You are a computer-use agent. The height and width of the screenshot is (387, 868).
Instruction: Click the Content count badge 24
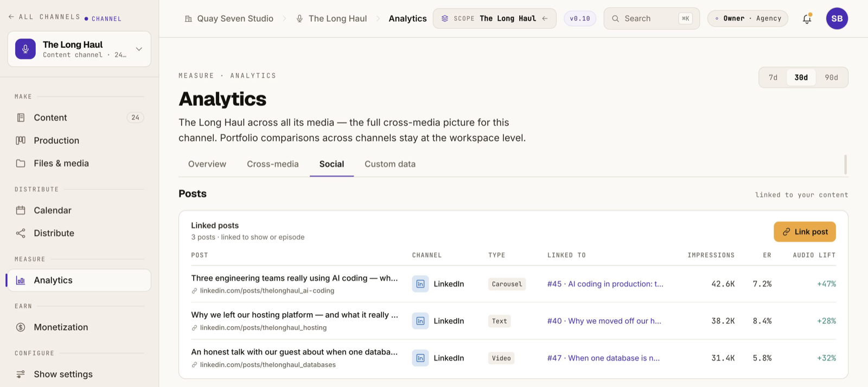click(x=135, y=117)
